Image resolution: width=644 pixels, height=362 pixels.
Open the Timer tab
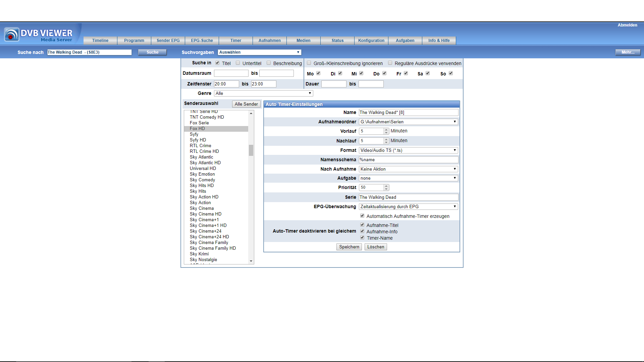(236, 41)
